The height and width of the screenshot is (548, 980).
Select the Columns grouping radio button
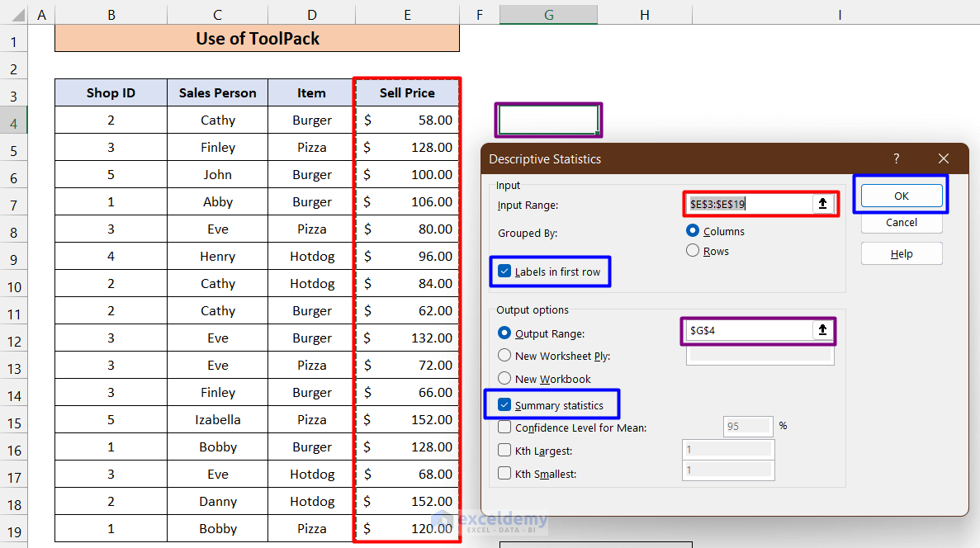pyautogui.click(x=692, y=231)
